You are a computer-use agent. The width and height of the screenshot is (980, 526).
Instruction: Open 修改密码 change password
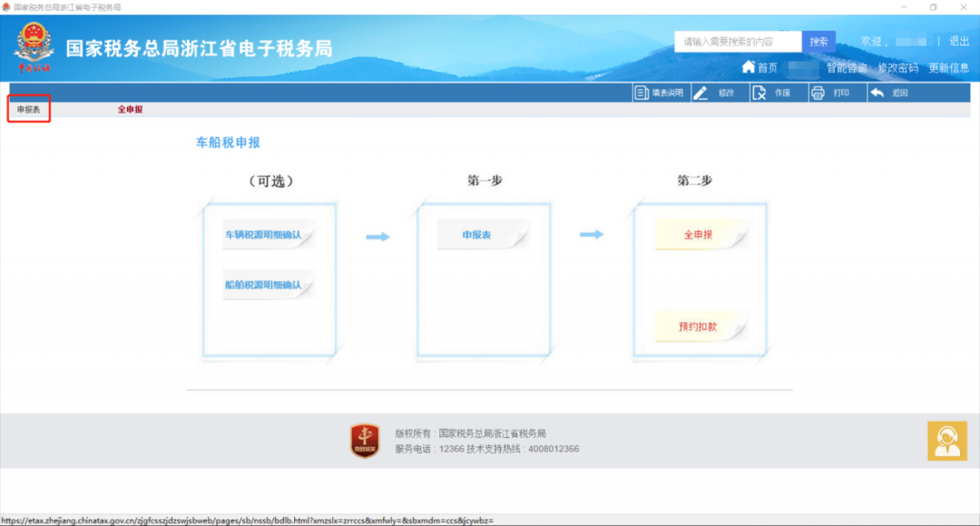click(898, 67)
